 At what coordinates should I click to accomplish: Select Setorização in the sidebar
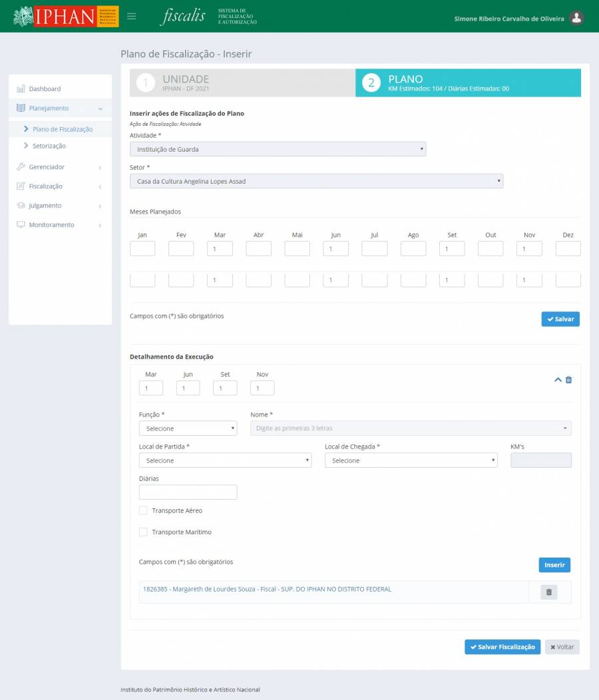click(x=49, y=146)
